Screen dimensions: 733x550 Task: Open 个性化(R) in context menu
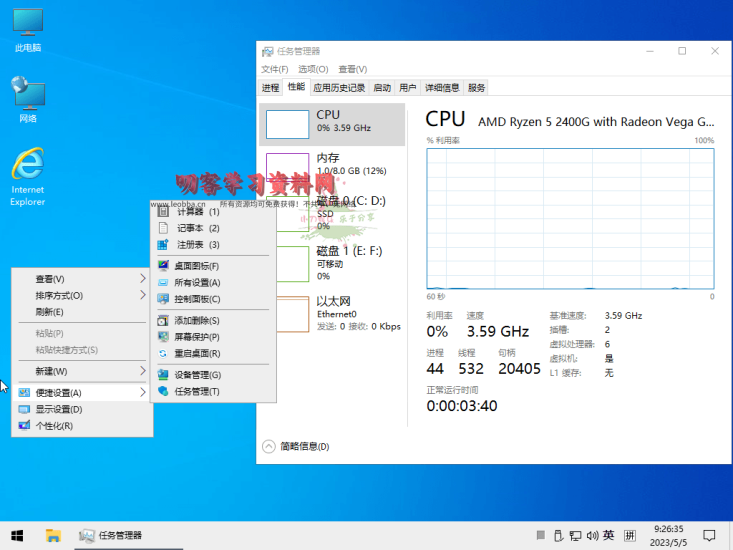(x=82, y=426)
